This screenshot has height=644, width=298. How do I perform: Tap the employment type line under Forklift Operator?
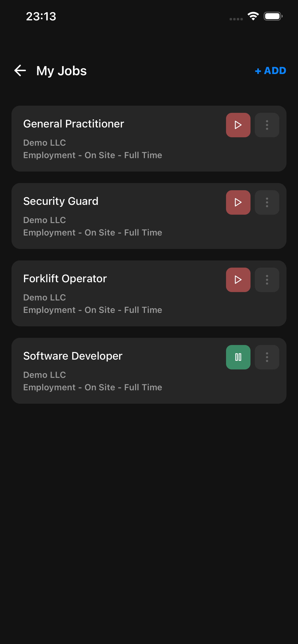pyautogui.click(x=92, y=310)
